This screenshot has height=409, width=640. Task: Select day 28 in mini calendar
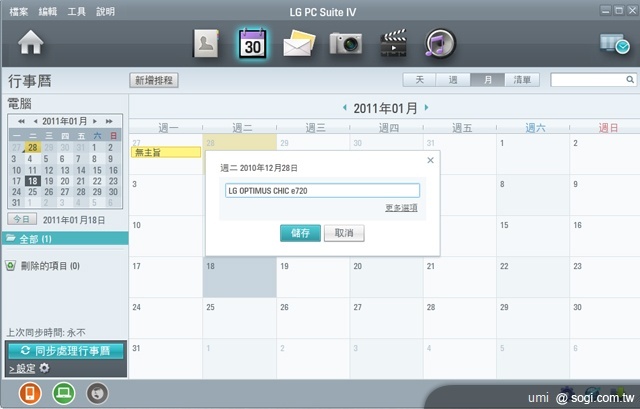click(33, 147)
